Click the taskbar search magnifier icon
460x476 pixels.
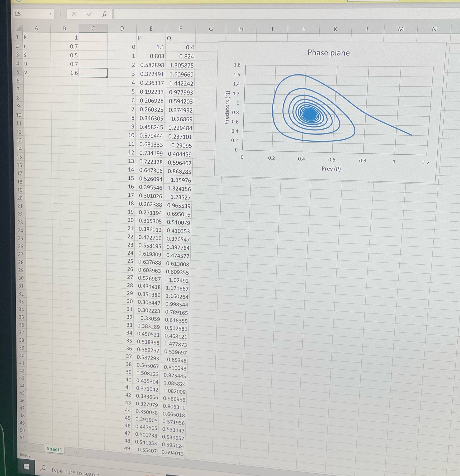click(44, 467)
